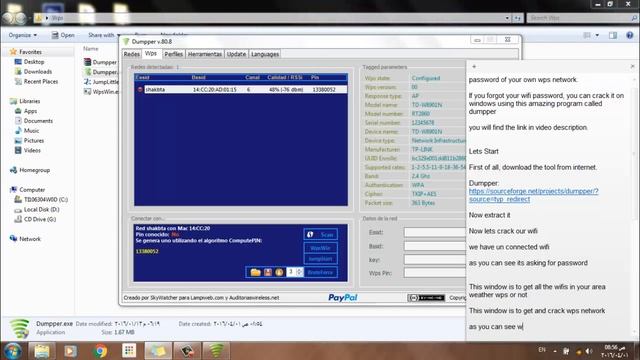
Task: Click the EN language indicator
Action: (x=542, y=350)
